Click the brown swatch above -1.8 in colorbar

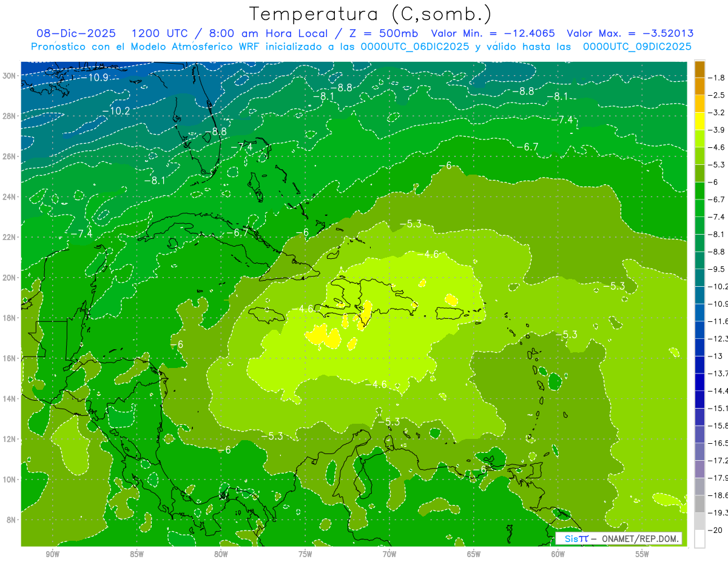pos(699,69)
